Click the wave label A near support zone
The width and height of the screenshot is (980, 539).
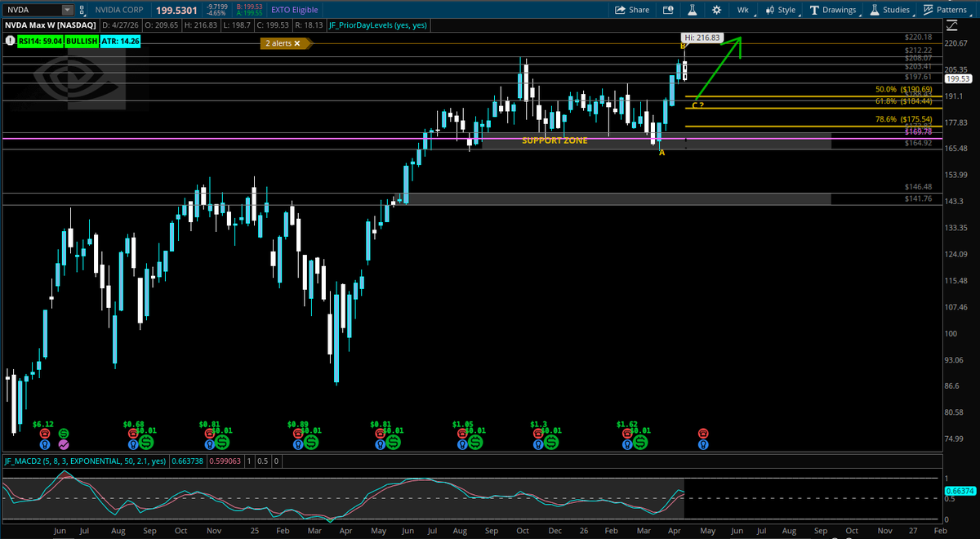661,153
